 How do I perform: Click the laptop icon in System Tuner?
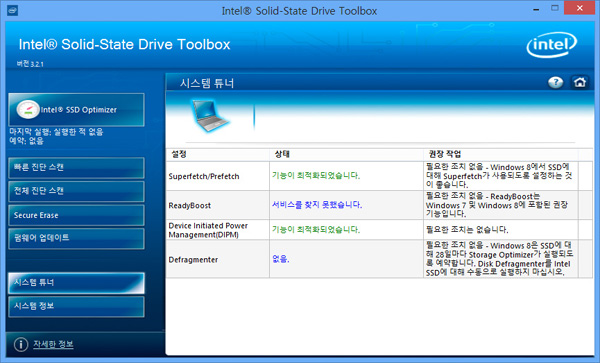(209, 116)
